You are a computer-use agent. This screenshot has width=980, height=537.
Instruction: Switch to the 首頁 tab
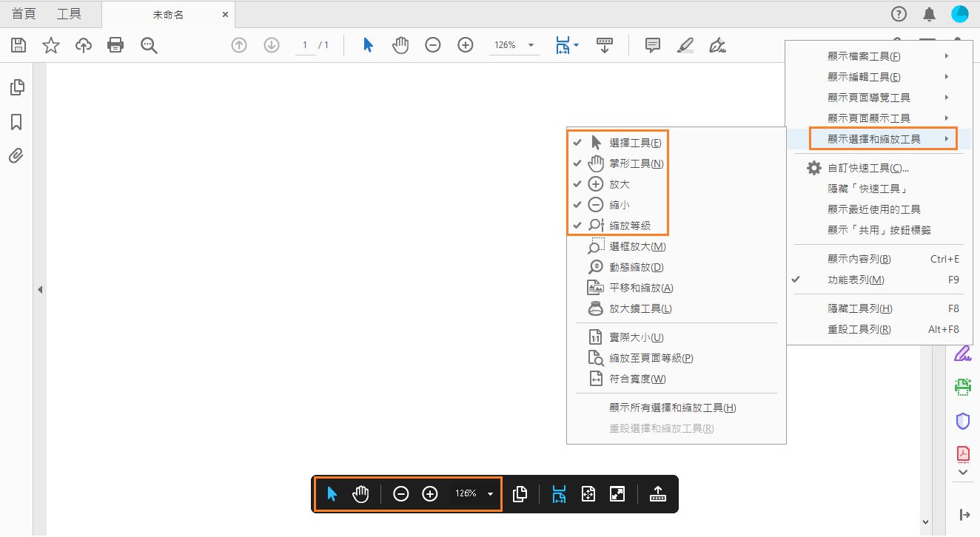pos(22,13)
